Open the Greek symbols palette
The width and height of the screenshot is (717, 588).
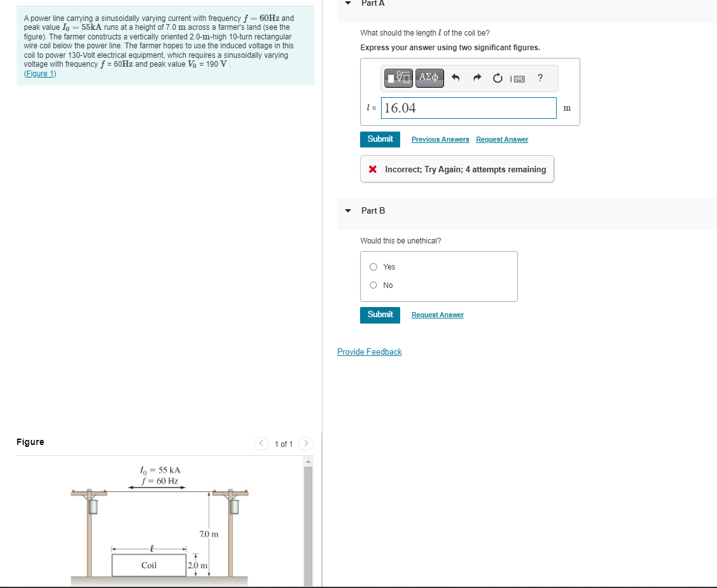coord(429,78)
